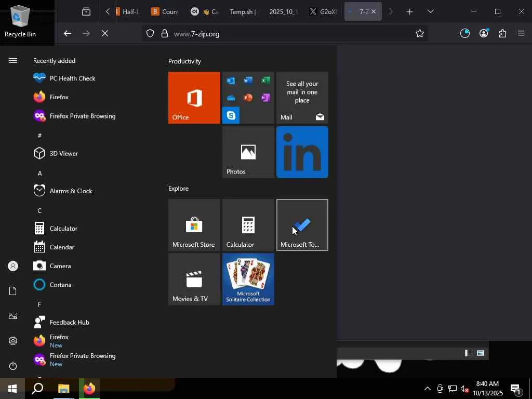
Task: Open Pictures from Start sidebar
Action: pos(13,316)
